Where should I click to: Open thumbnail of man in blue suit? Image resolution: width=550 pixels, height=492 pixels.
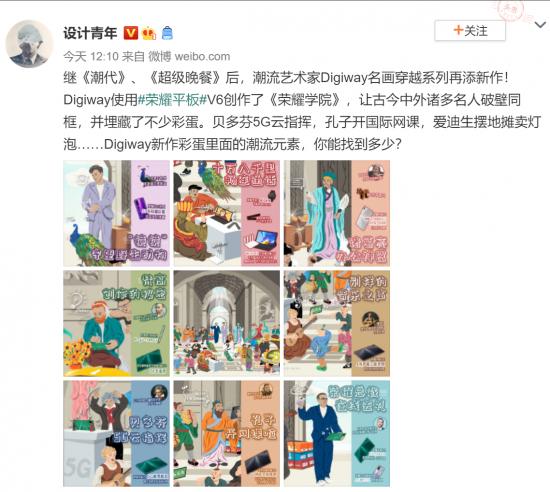click(x=337, y=433)
